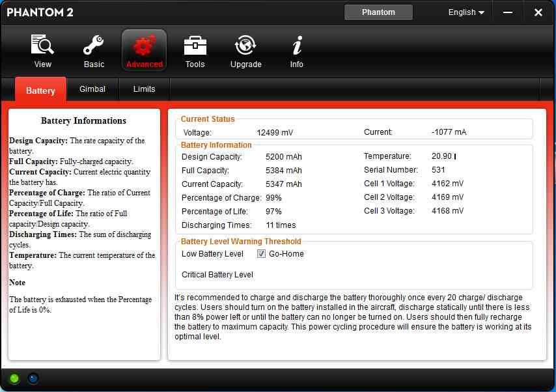The width and height of the screenshot is (556, 392).
Task: Click the Voltage value 12499 mV
Action: pyautogui.click(x=275, y=132)
